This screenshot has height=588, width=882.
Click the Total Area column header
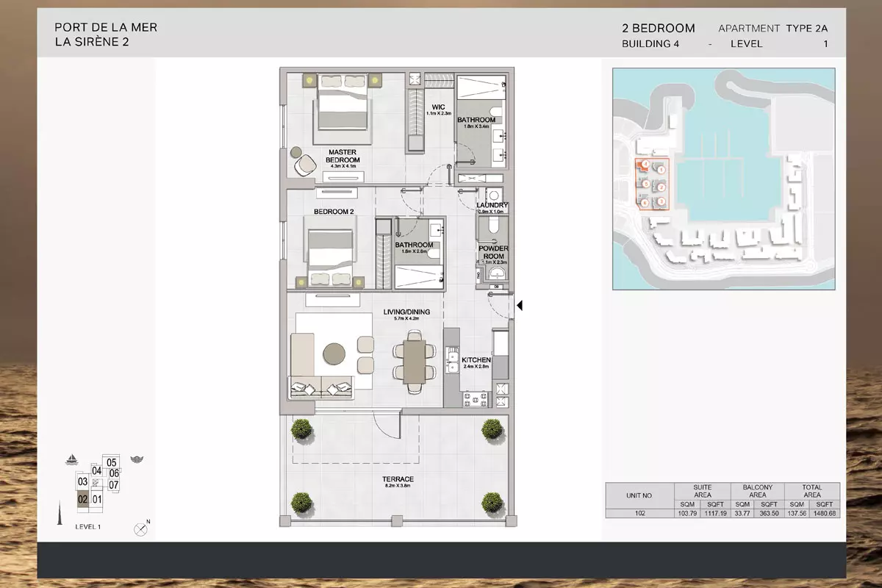click(x=811, y=491)
